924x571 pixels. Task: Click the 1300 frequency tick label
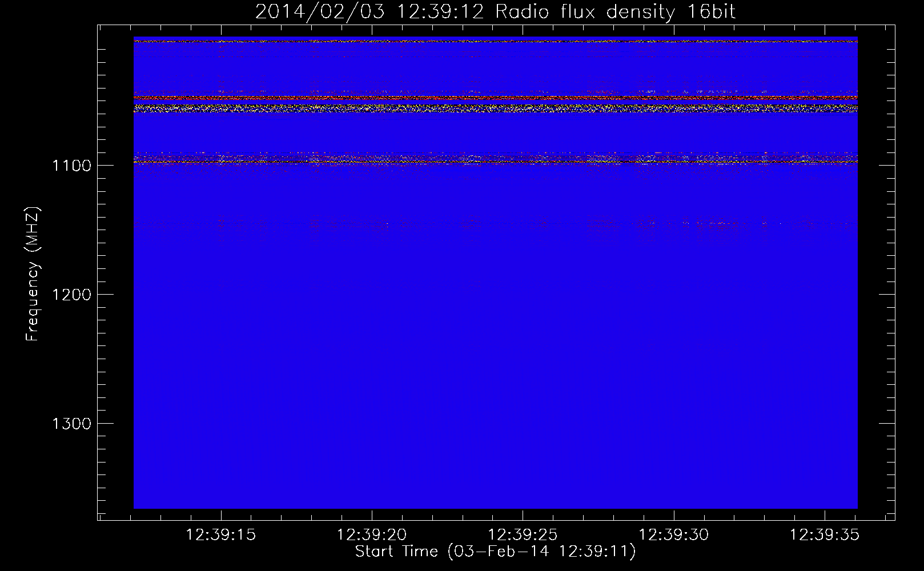[x=71, y=424]
